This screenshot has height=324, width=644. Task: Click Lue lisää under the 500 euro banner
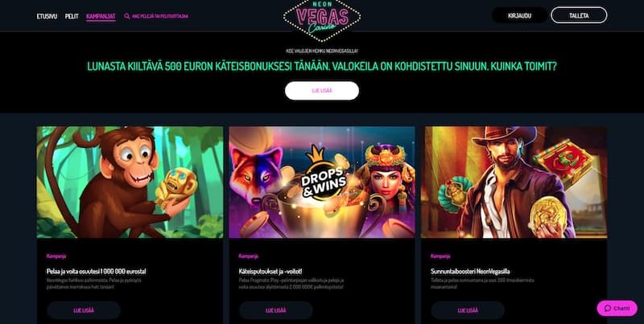point(321,91)
